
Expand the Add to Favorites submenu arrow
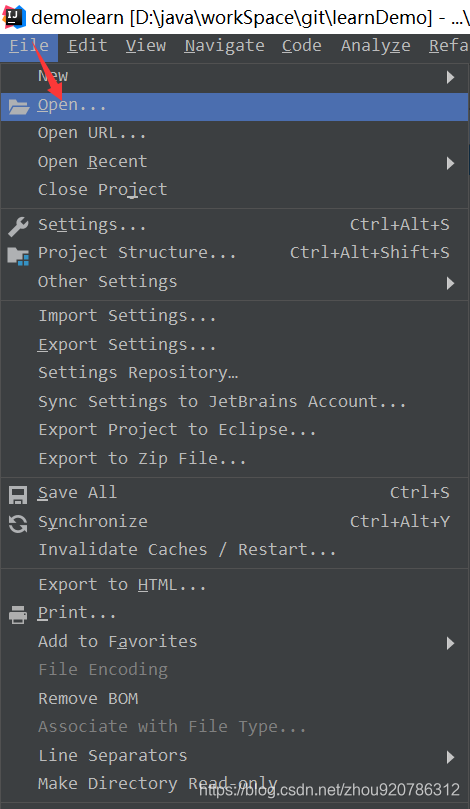click(450, 643)
